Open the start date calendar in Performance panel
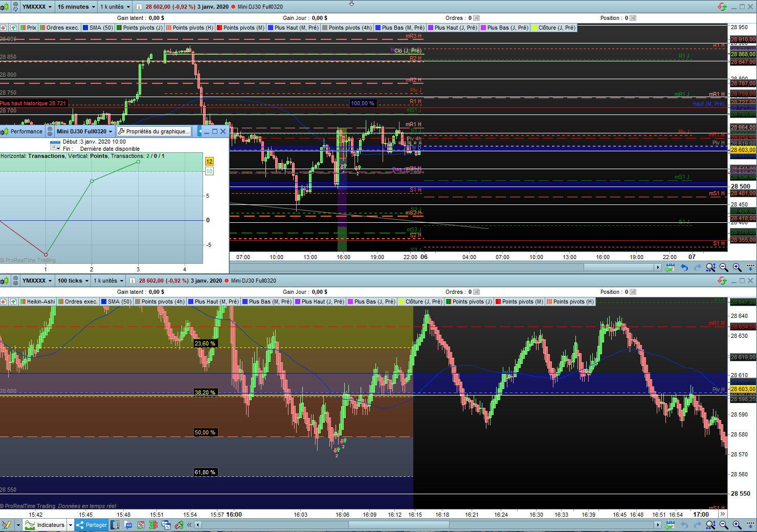757x532 pixels. (55, 145)
